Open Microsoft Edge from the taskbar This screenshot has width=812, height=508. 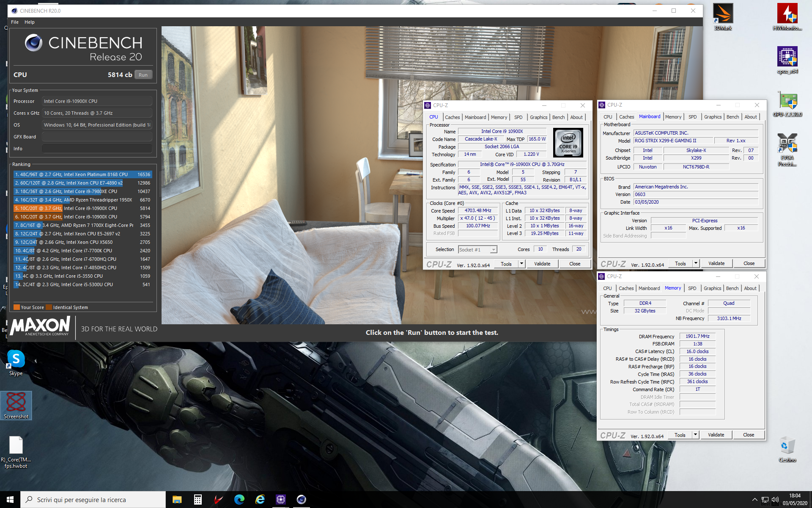click(x=239, y=500)
